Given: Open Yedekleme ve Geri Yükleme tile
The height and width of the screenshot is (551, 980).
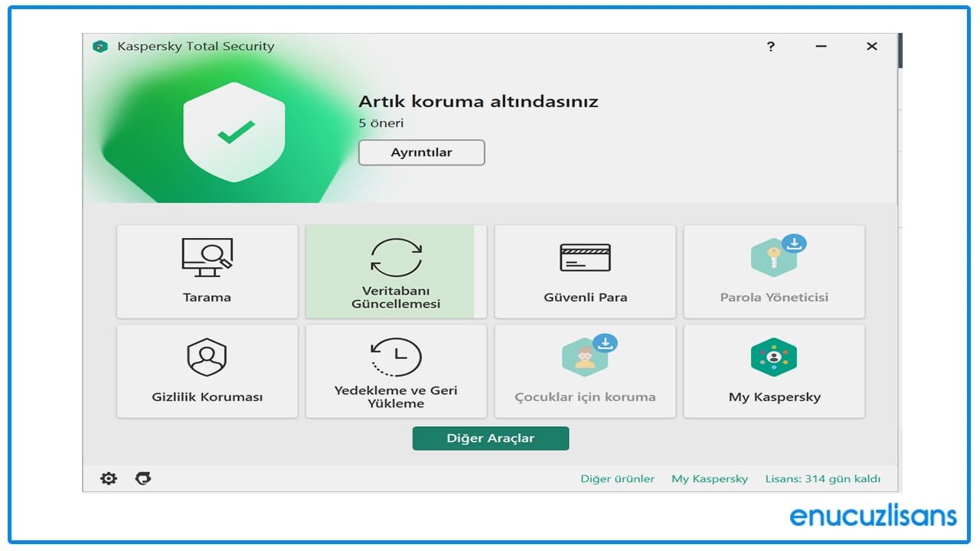Looking at the screenshot, I should 396,371.
